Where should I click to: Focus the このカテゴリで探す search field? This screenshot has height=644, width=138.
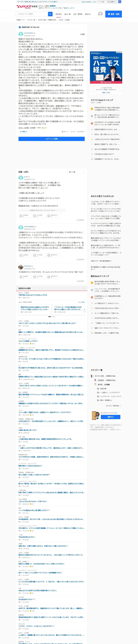[32, 14]
